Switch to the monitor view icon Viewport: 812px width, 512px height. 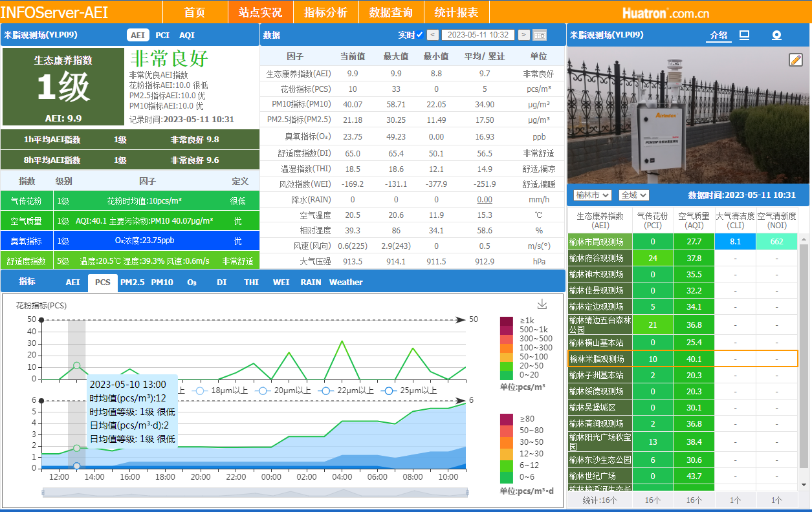[744, 35]
